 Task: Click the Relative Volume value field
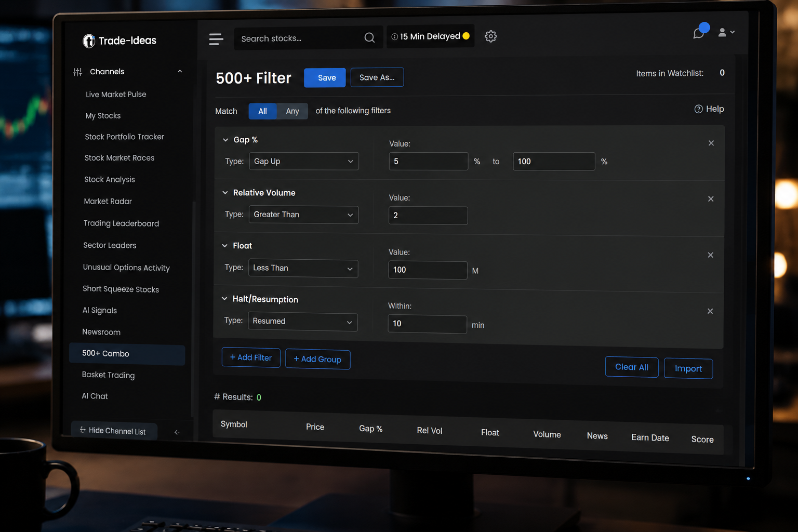coord(428,216)
